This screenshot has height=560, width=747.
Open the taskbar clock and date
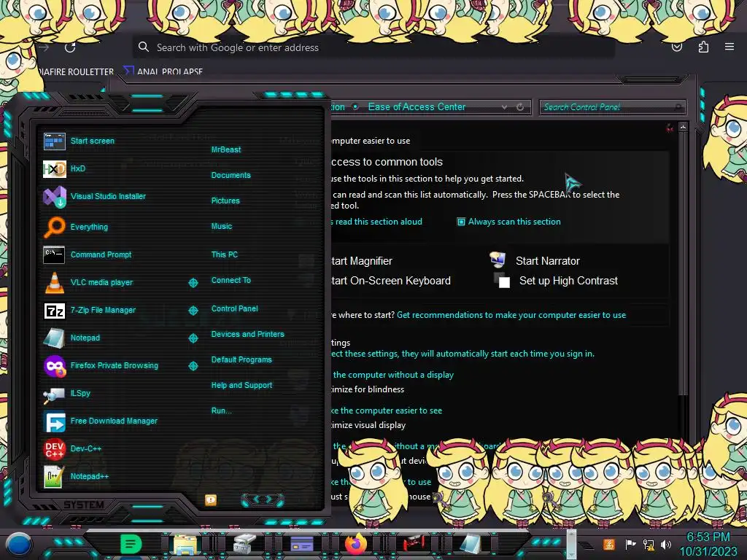708,544
